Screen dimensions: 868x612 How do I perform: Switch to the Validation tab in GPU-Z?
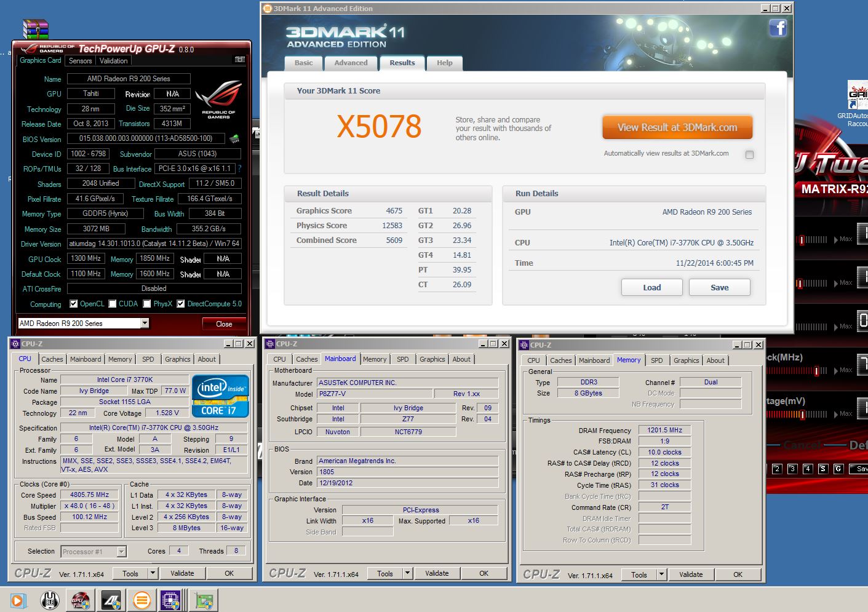pos(114,61)
